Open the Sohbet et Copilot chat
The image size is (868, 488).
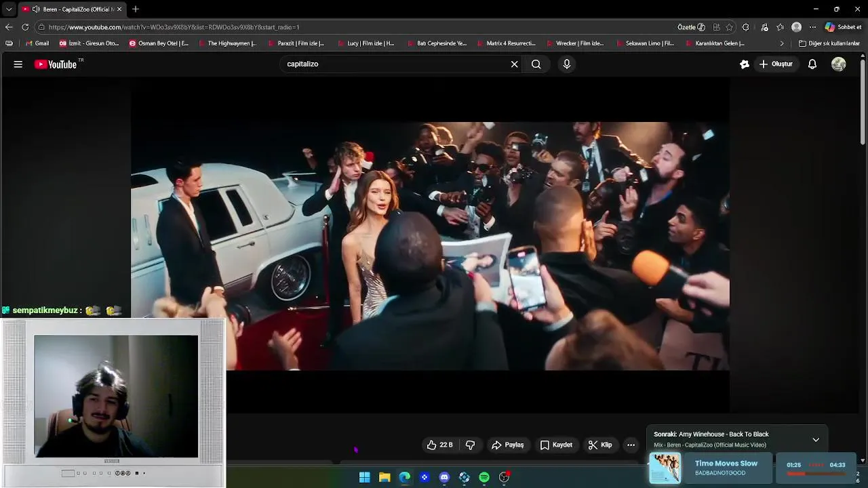843,27
